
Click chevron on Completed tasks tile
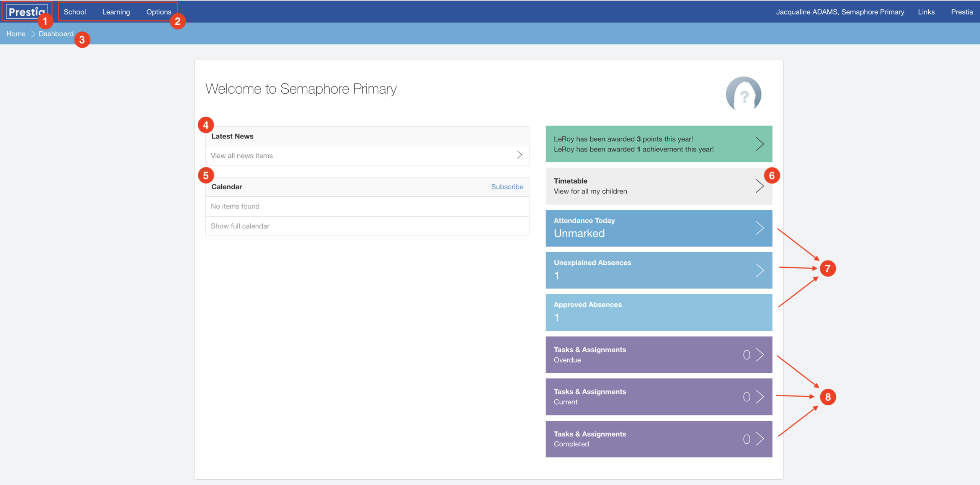759,439
